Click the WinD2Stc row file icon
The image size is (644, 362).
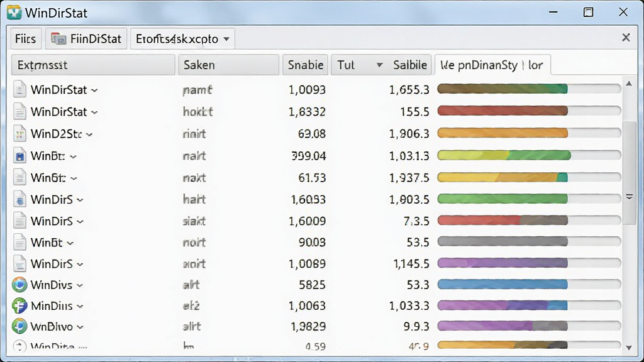coord(19,133)
